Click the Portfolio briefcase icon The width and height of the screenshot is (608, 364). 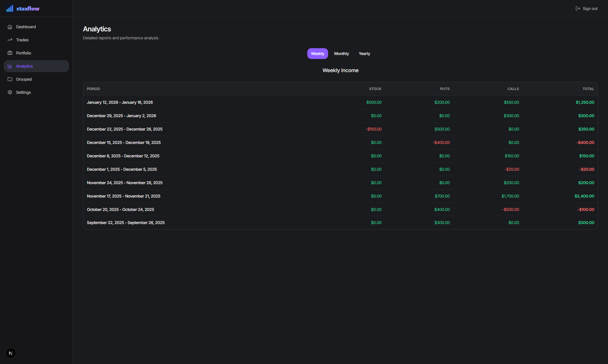pos(10,53)
